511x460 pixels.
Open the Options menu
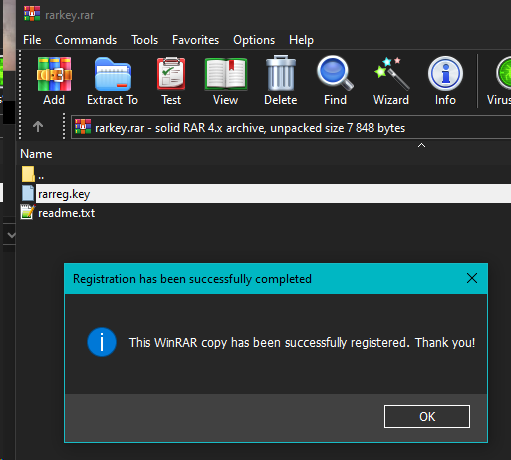(254, 40)
